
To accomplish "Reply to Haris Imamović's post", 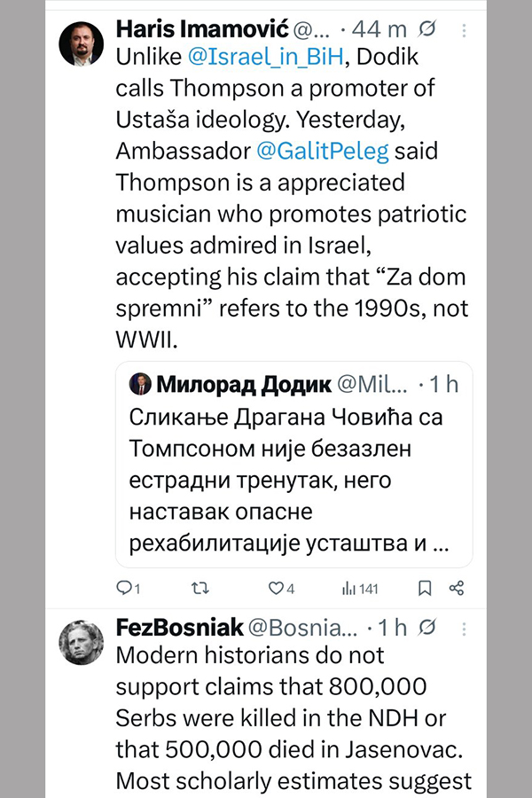I will point(129,588).
